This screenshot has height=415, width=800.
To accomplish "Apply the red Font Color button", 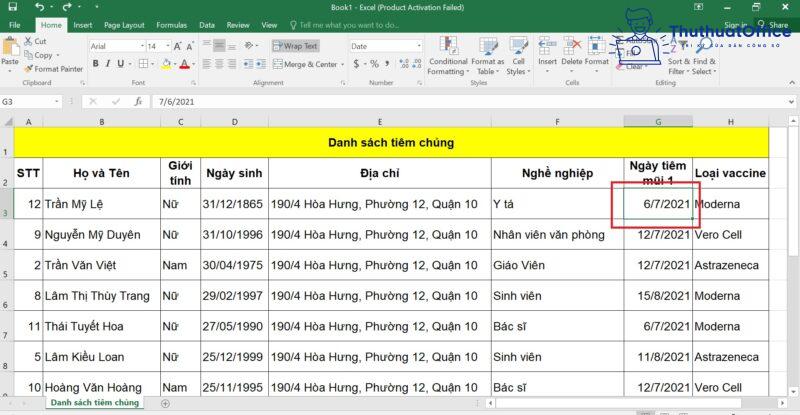I will pyautogui.click(x=184, y=64).
